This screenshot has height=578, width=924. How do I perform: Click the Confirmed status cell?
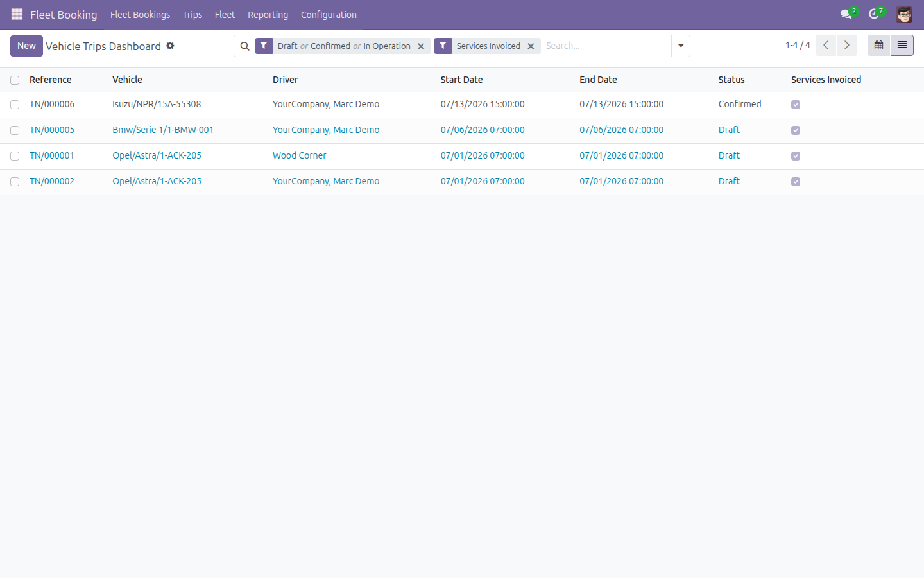pos(740,104)
